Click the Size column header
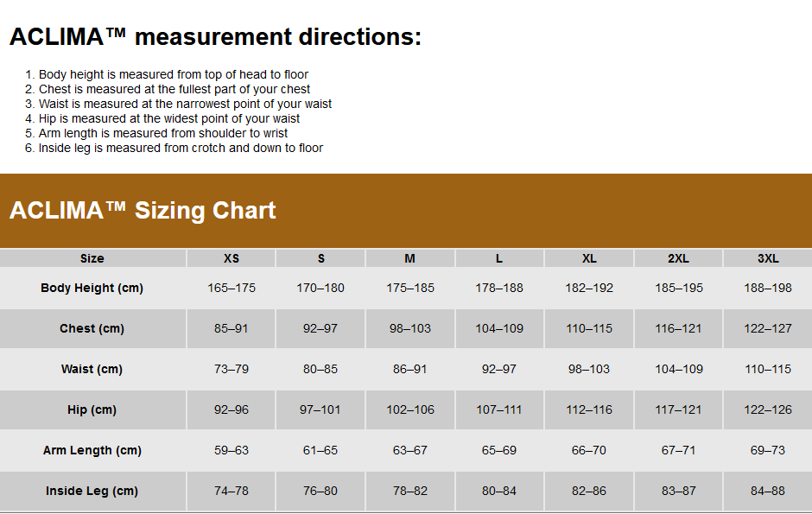 click(92, 258)
